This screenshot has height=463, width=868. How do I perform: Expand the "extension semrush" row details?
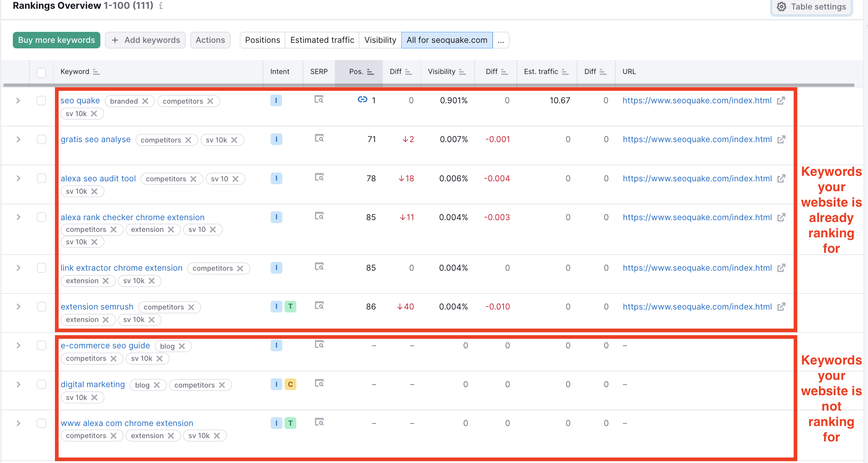[18, 307]
